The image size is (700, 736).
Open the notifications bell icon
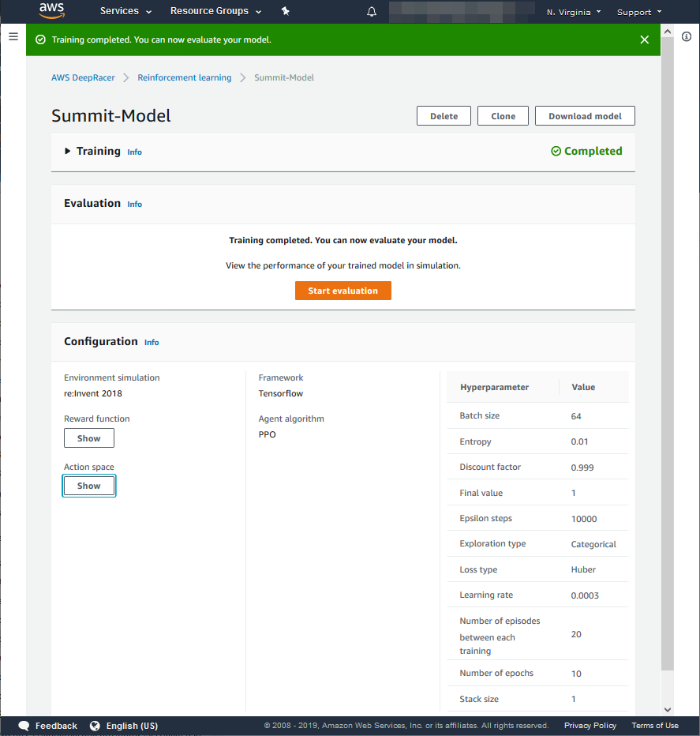click(x=372, y=12)
